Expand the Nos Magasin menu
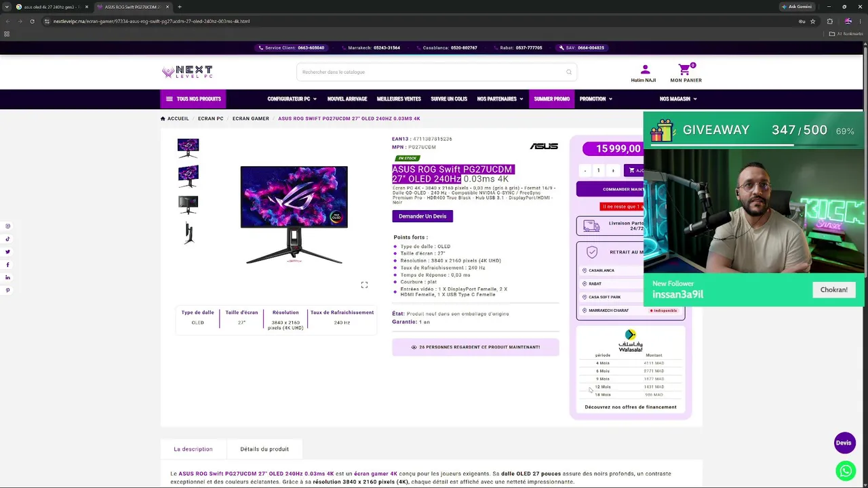The width and height of the screenshot is (868, 488). (678, 99)
